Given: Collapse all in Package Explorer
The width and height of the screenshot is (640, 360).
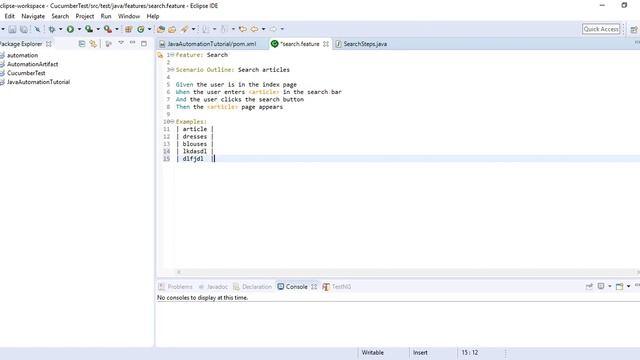Looking at the screenshot, I should 82,44.
